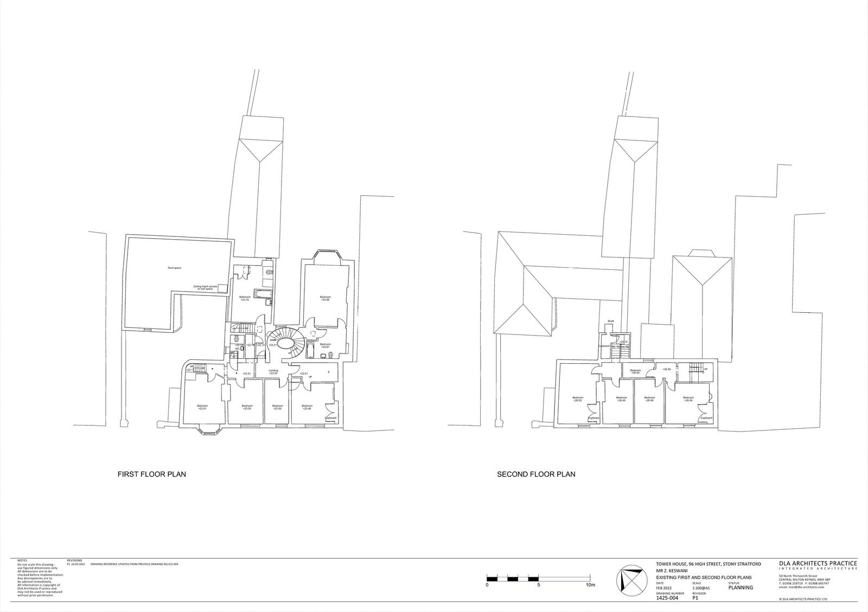The height and width of the screenshot is (612, 868).
Task: Click the FIRST FLOOR PLAN title
Action: tap(152, 474)
